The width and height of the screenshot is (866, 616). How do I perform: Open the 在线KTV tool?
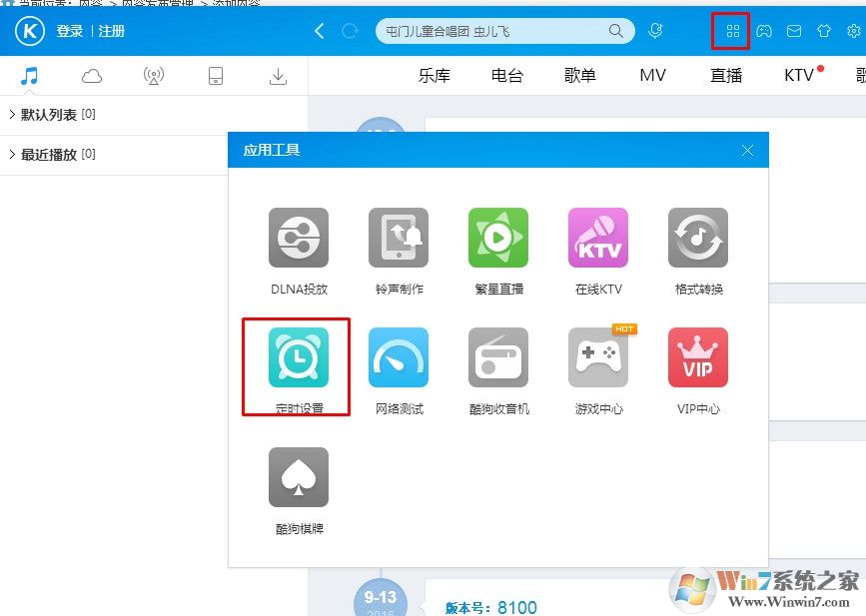(x=598, y=238)
